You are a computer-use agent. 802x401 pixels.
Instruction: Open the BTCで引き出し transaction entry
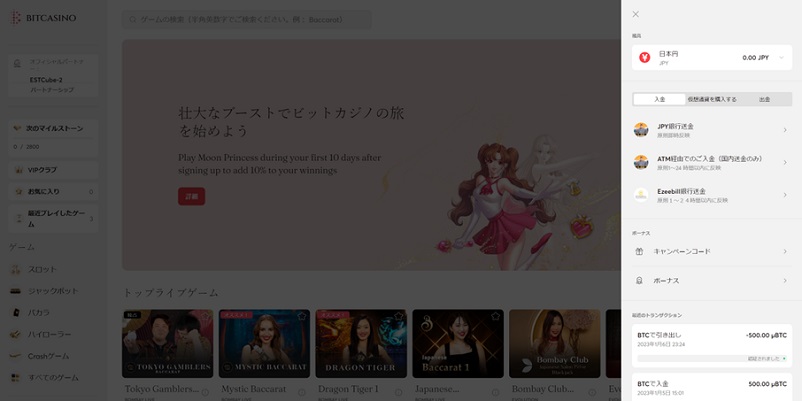[711, 346]
